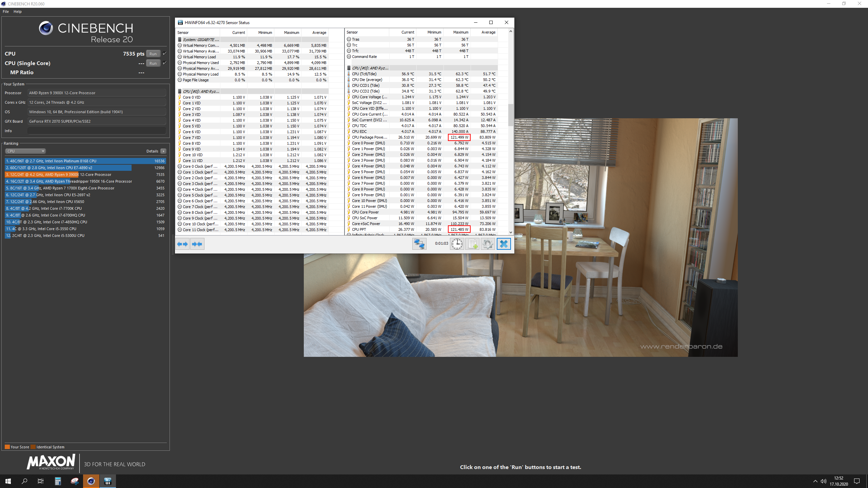Click the log file with plus icon

coord(472,244)
